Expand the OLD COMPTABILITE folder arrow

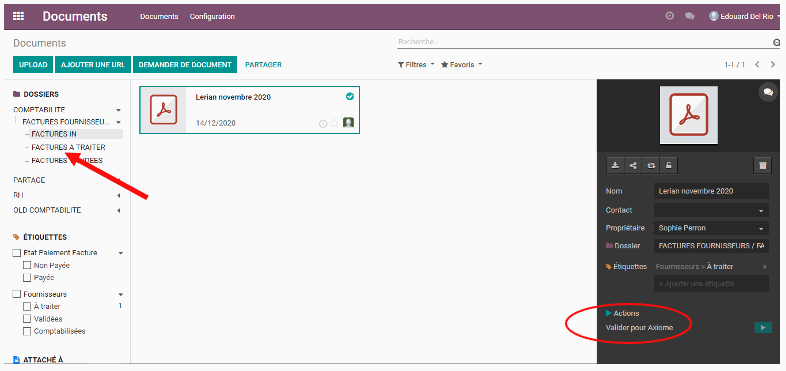coord(118,210)
